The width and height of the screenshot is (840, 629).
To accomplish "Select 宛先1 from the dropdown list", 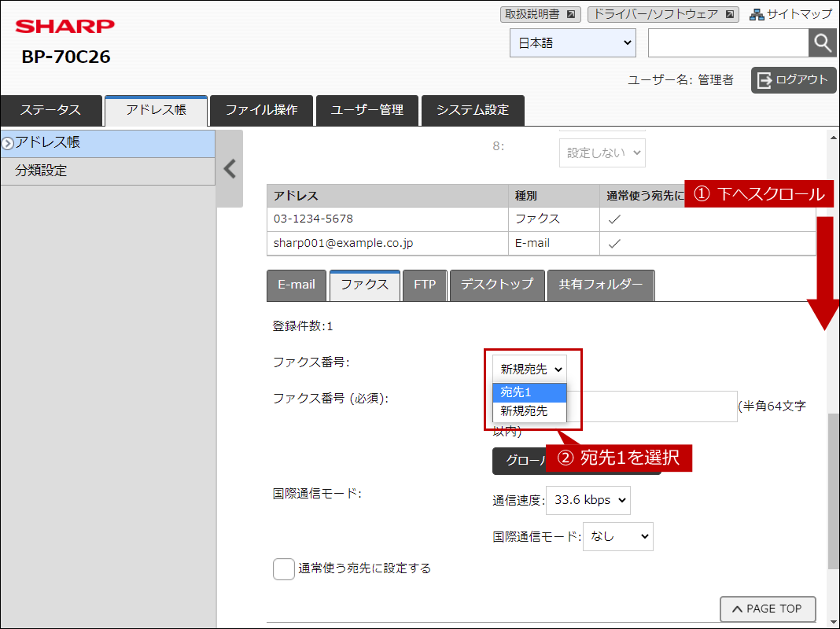I will pyautogui.click(x=528, y=392).
